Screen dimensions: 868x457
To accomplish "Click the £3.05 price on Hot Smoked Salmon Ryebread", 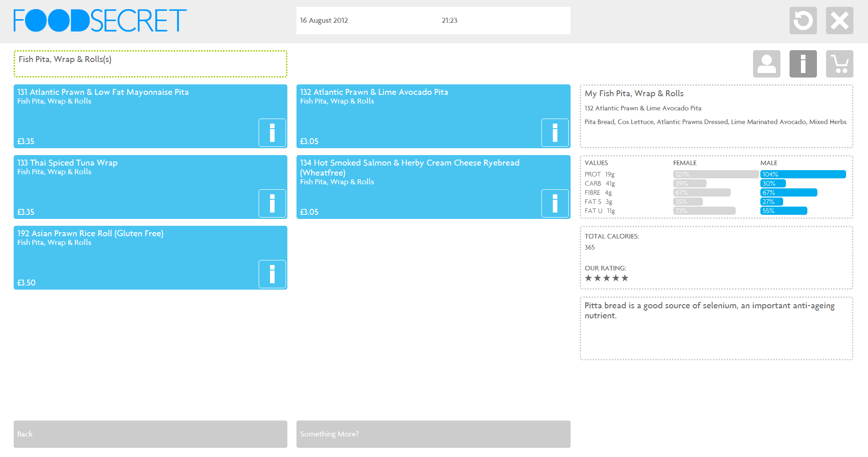I will pos(309,212).
